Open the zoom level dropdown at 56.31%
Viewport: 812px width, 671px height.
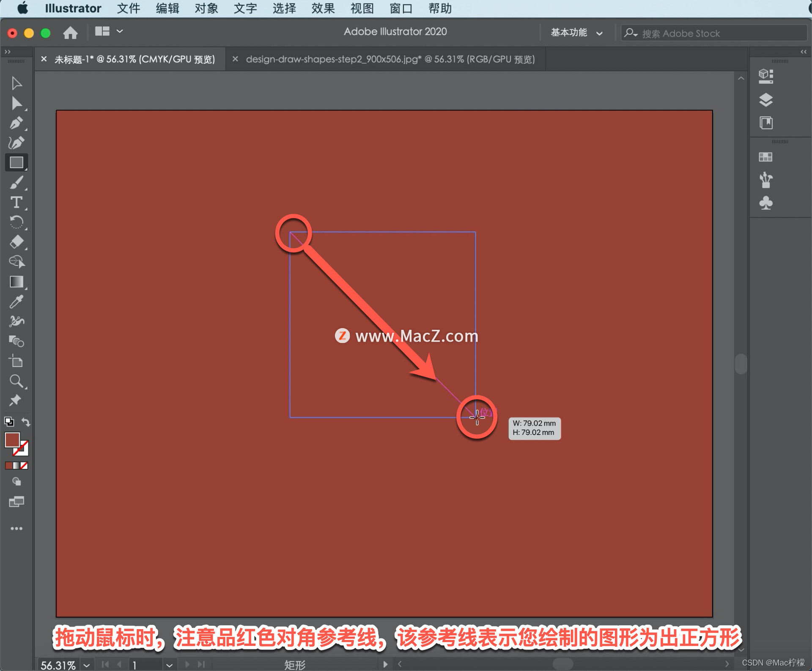coord(87,665)
